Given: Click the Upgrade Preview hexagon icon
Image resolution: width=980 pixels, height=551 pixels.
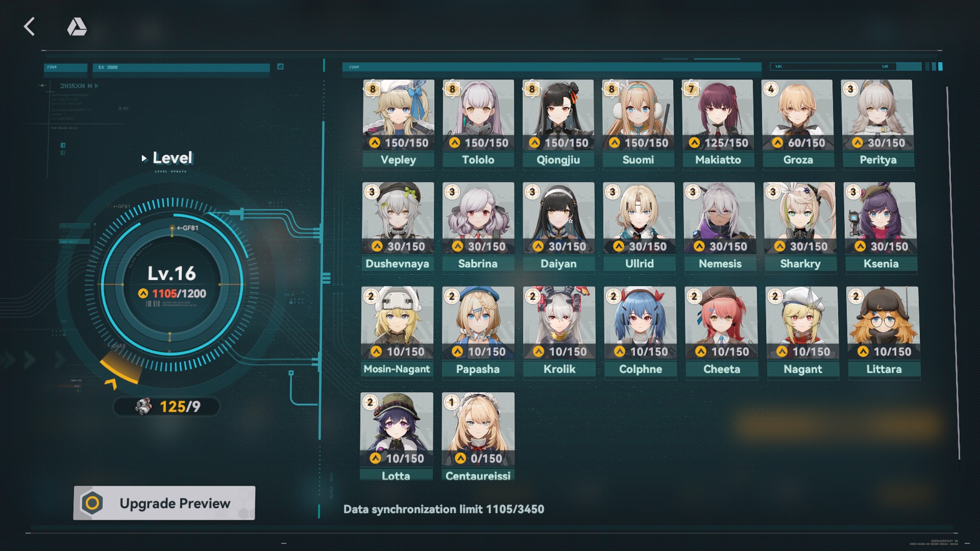Looking at the screenshot, I should click(92, 504).
